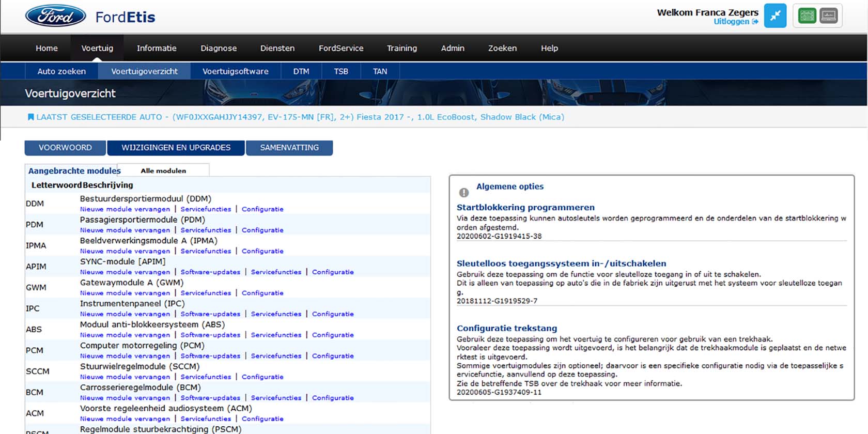Click the Beschrijving column header
This screenshot has height=434, width=868.
108,185
